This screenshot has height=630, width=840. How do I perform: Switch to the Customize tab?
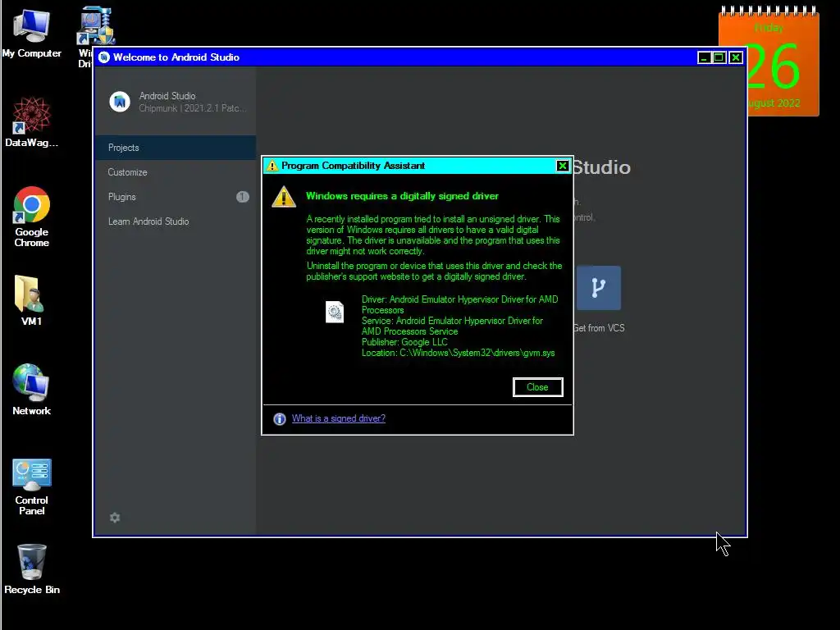[x=176, y=172]
